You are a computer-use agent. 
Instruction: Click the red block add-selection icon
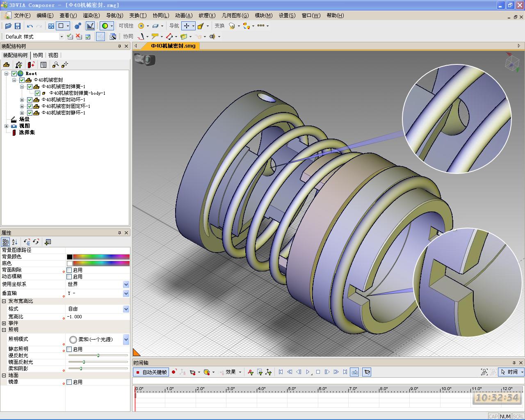pyautogui.click(x=31, y=65)
